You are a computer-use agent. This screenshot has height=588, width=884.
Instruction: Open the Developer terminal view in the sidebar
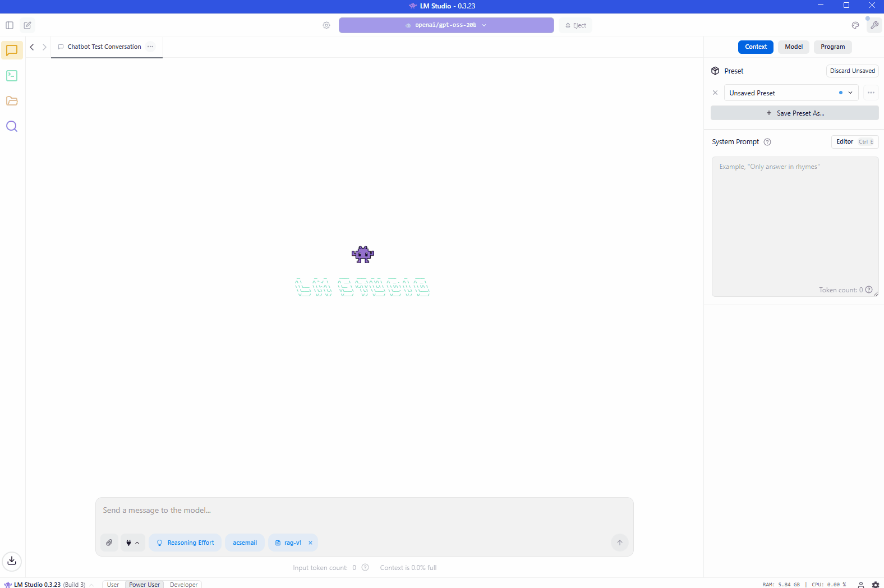[12, 76]
